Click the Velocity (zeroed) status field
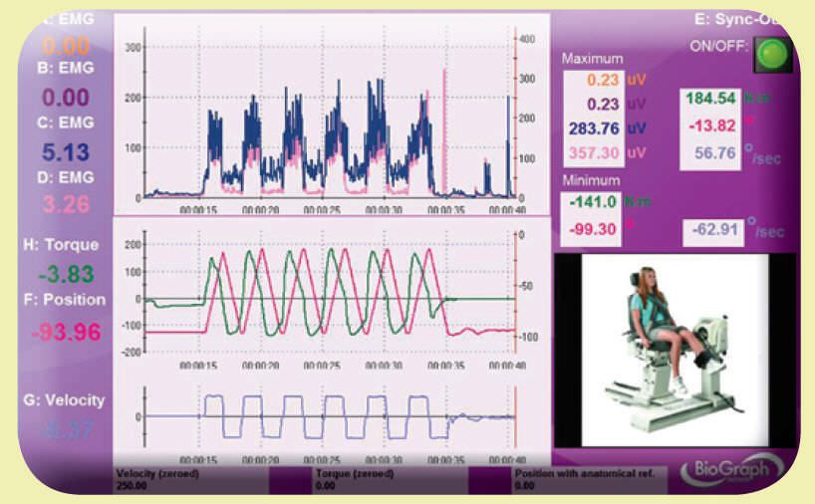 (x=189, y=479)
